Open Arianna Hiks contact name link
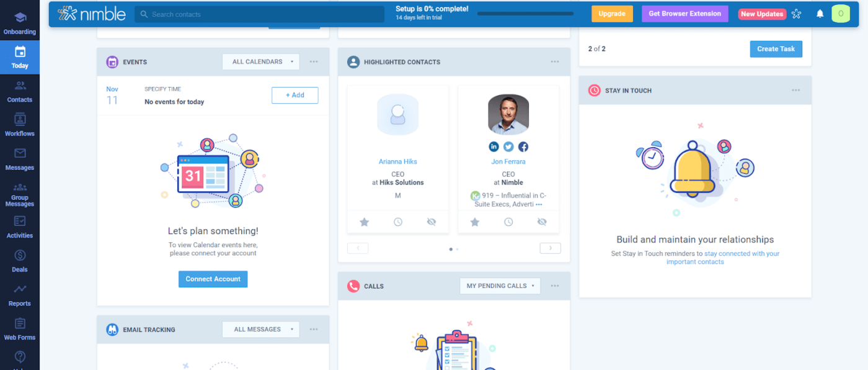 [x=398, y=162]
